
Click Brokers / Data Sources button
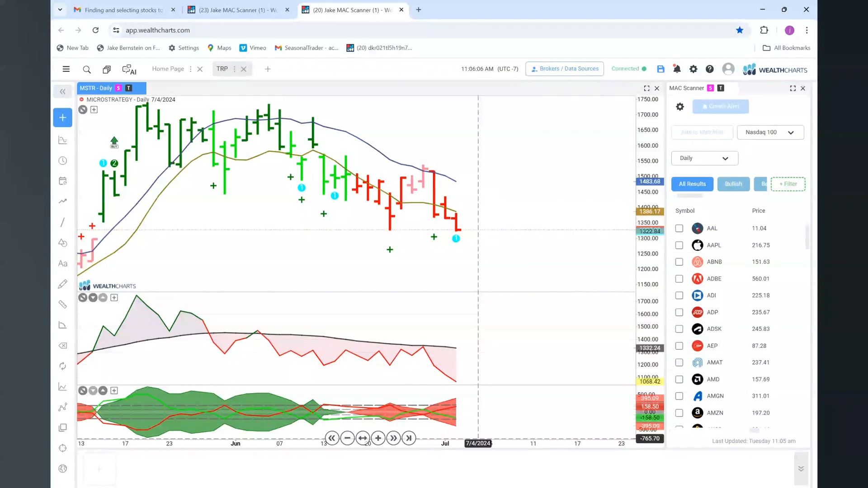click(x=565, y=69)
